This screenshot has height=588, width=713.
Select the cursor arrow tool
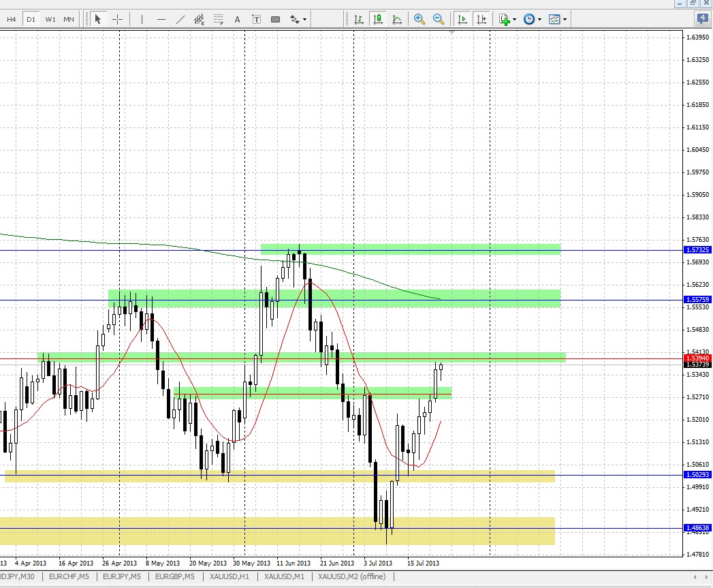(x=97, y=19)
